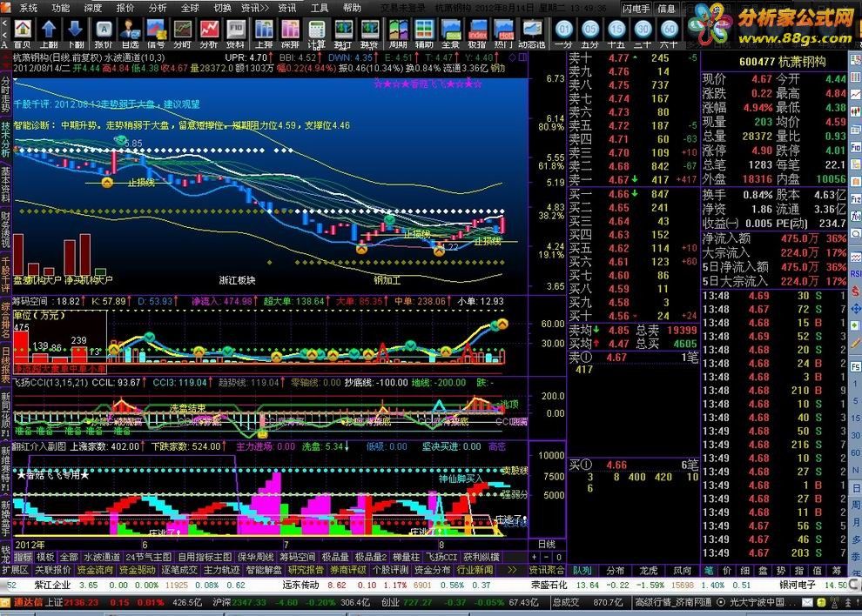
Task: Switch to 分布 tab under order book
Action: 616,571
